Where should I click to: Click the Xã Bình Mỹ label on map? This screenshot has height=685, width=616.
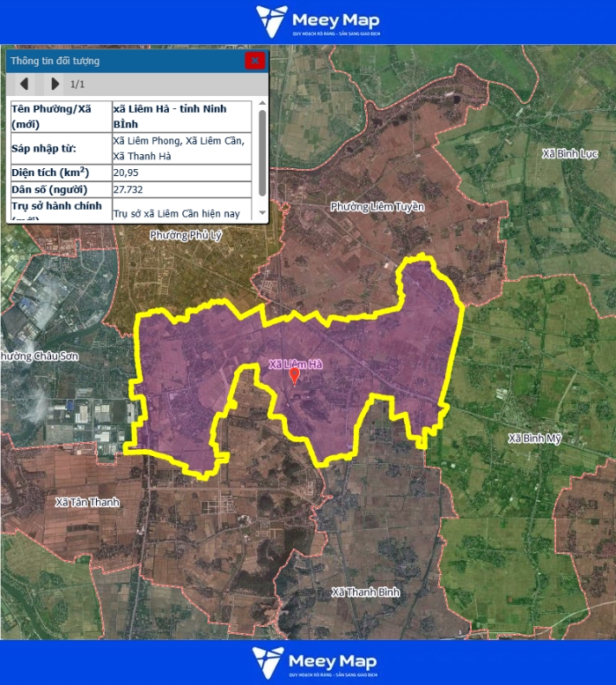point(534,438)
